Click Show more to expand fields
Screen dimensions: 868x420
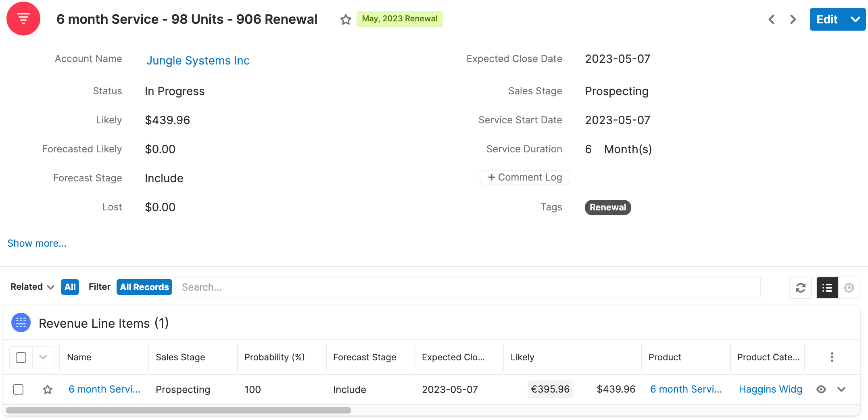(x=37, y=243)
